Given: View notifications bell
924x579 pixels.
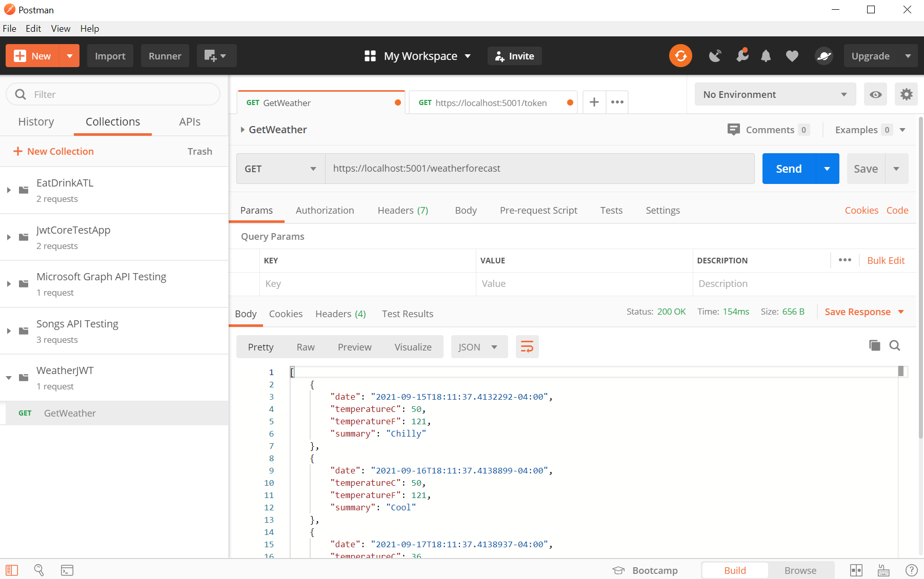Looking at the screenshot, I should point(766,56).
